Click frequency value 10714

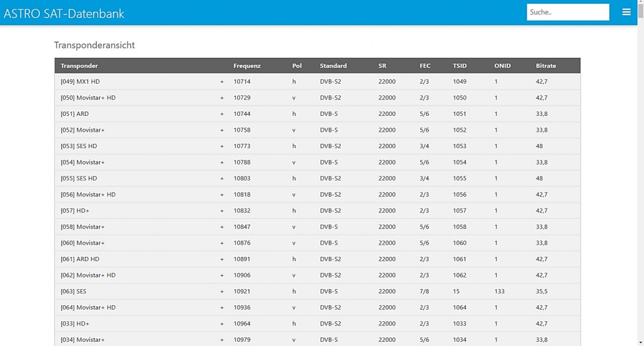242,82
